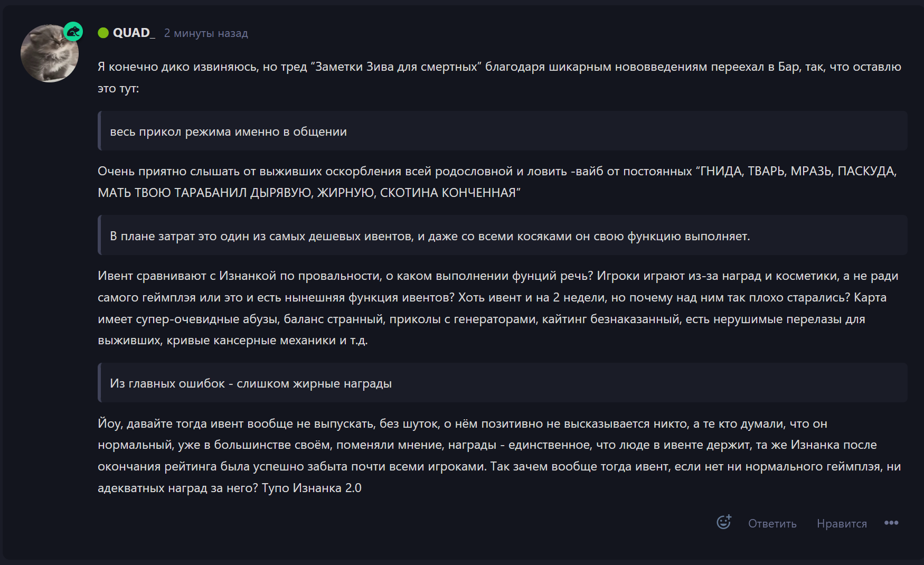The width and height of the screenshot is (924, 565).
Task: Click the green badge on the avatar
Action: (73, 32)
